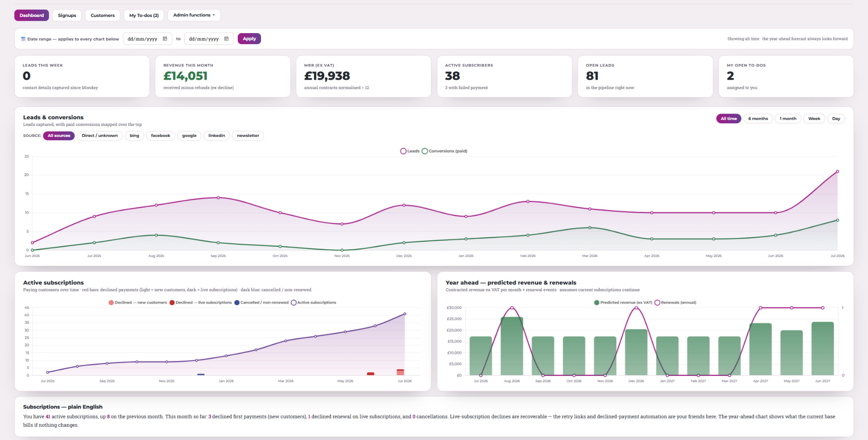Screen dimensions: 868x440
Task: Toggle Renewals (annual) legend item
Action: pyautogui.click(x=676, y=303)
